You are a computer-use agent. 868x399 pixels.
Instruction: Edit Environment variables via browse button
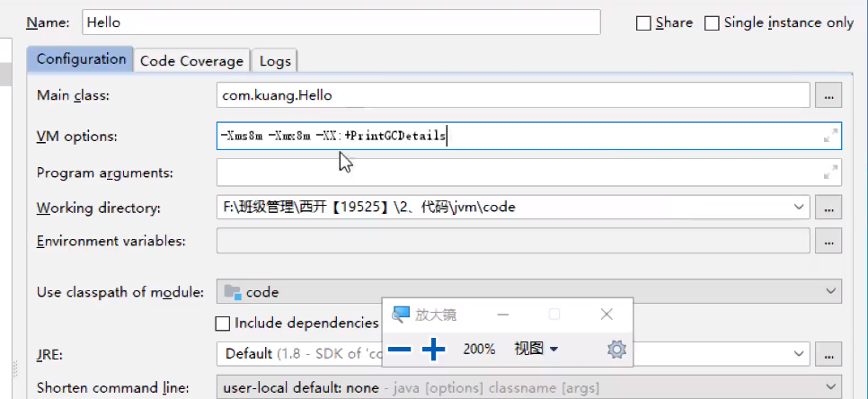pyautogui.click(x=828, y=241)
